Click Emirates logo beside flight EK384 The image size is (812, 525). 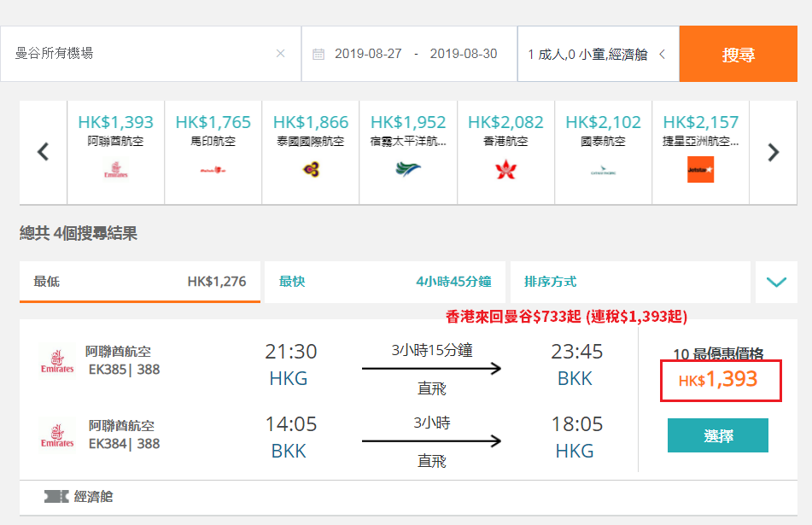(57, 435)
